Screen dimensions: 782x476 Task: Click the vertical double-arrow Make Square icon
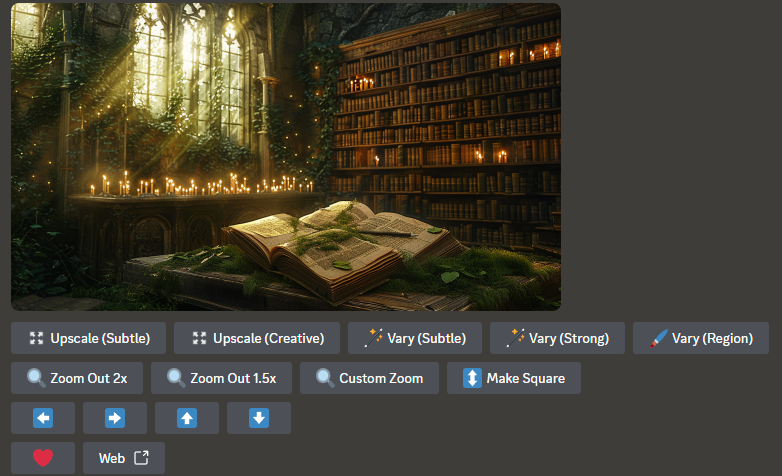472,378
